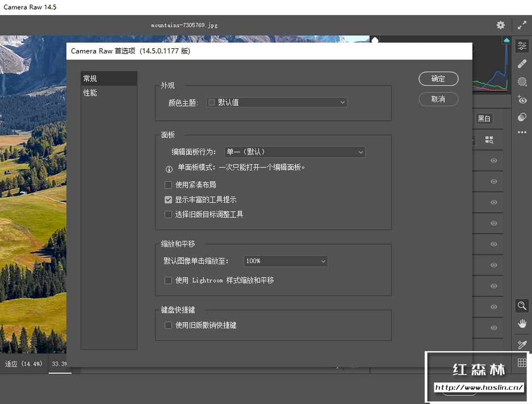The width and height of the screenshot is (532, 404).
Task: Toggle full screen mode icon
Action: [x=522, y=25]
